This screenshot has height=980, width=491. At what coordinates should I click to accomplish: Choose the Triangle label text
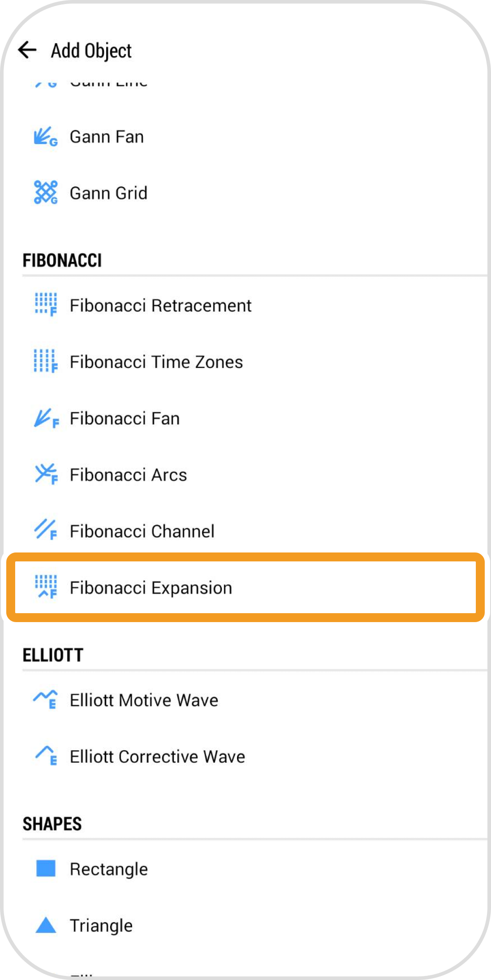click(101, 926)
